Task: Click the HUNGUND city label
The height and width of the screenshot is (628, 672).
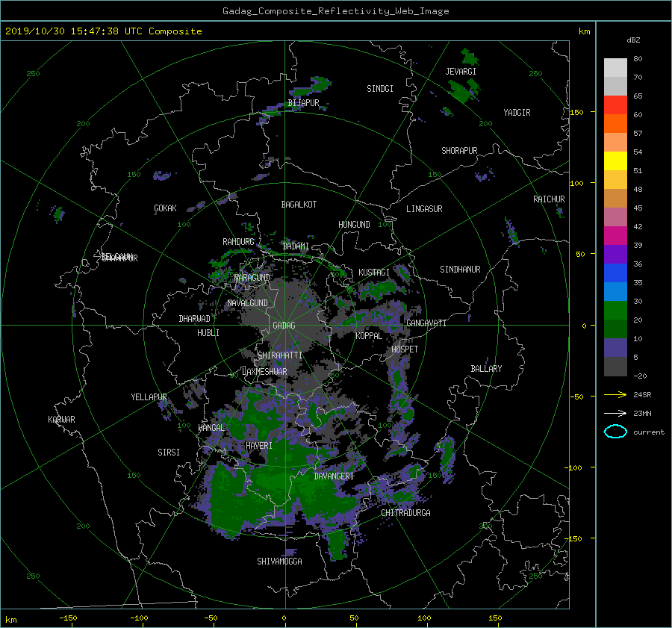Action: point(354,225)
